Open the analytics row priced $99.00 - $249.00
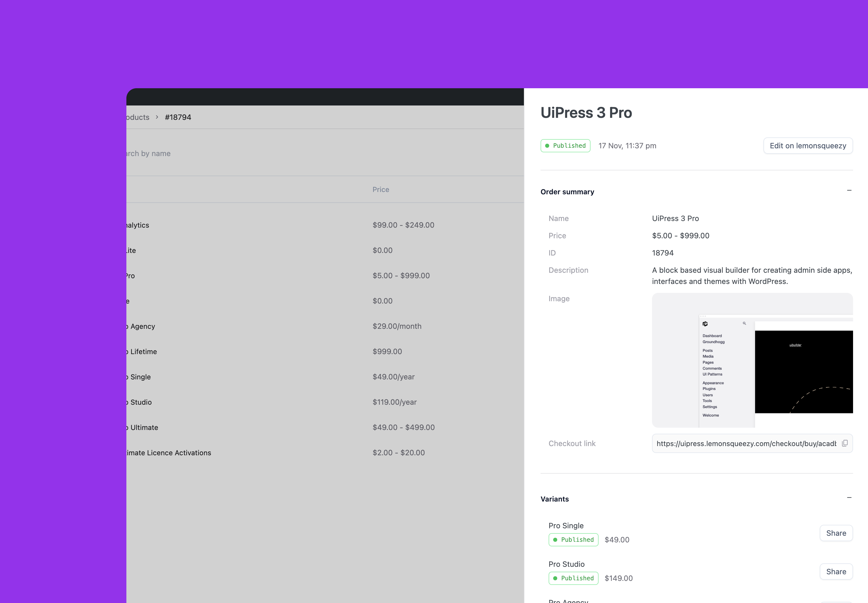This screenshot has width=868, height=603. (325, 225)
